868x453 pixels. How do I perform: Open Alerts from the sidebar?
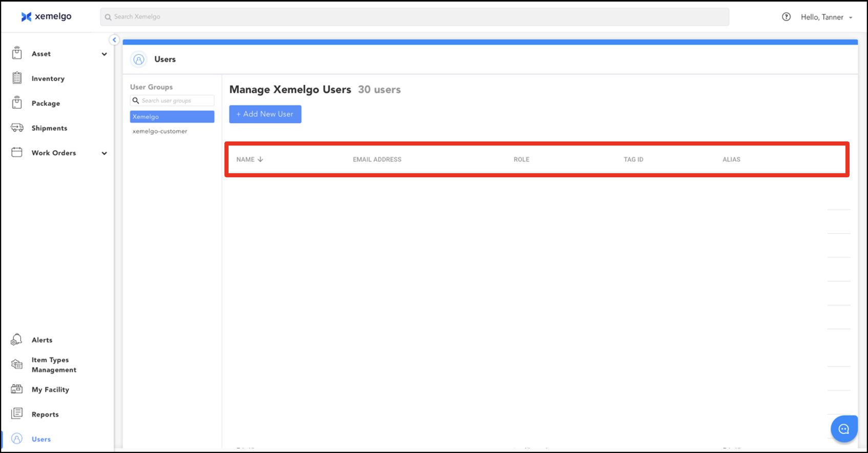point(42,340)
